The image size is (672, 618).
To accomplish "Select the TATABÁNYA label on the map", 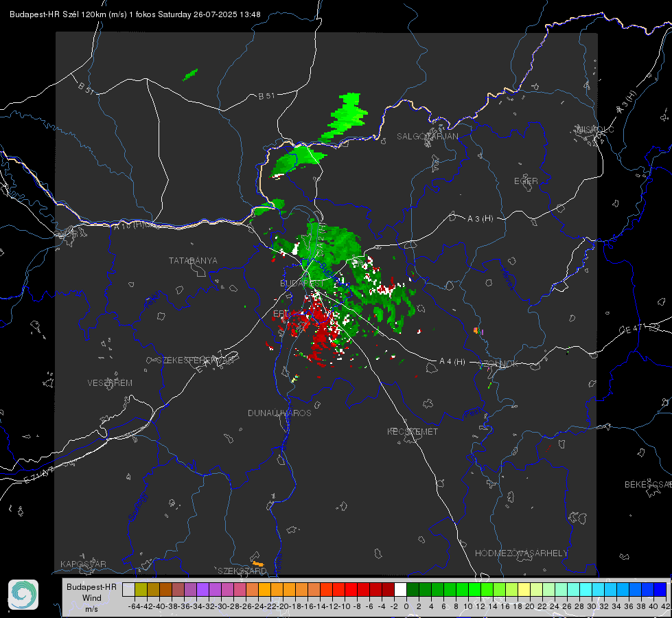I will [193, 261].
